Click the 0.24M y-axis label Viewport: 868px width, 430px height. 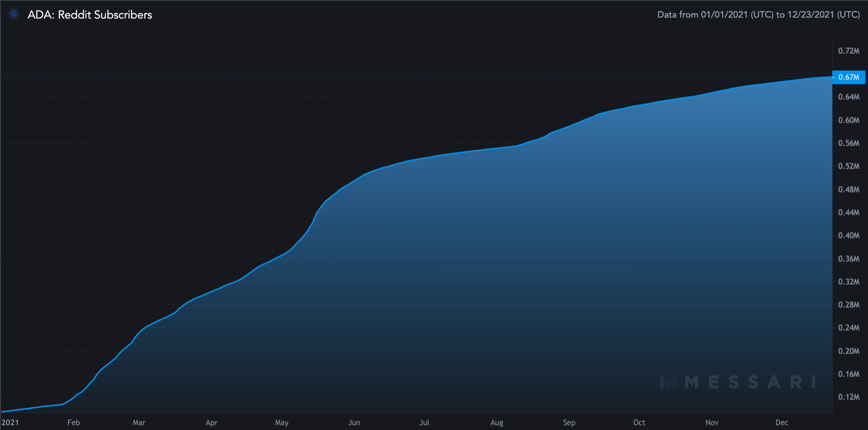point(849,328)
